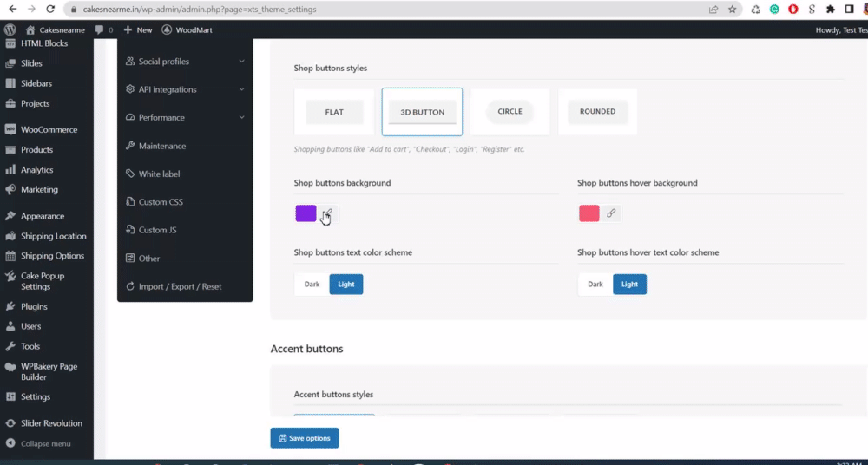Set shop buttons text scheme to Dark
This screenshot has width=868, height=465.
[312, 284]
